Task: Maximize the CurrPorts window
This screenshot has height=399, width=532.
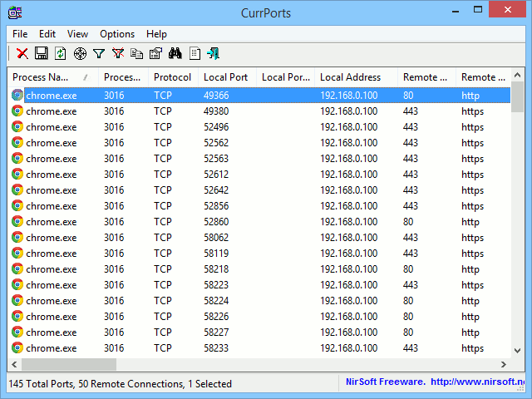Action: [x=478, y=10]
